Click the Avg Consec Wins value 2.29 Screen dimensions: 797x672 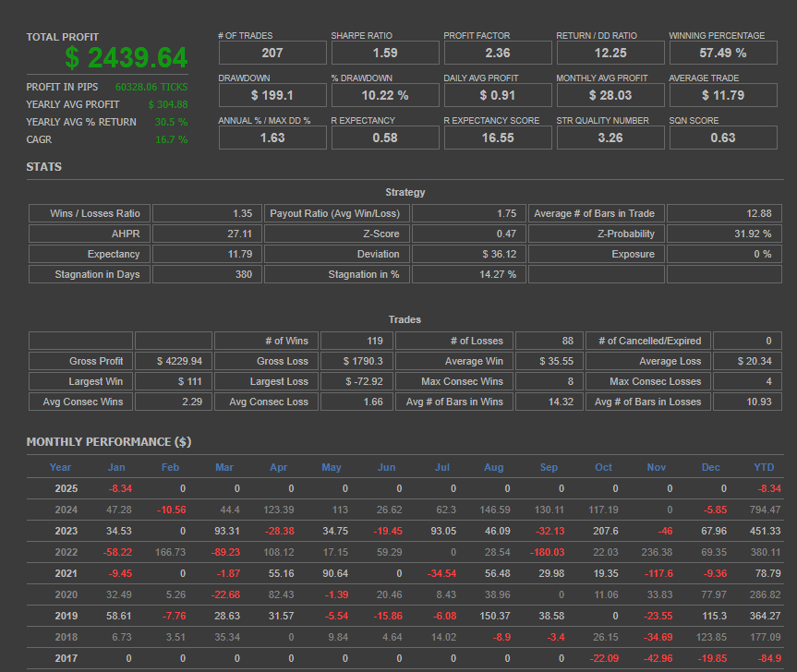[192, 402]
